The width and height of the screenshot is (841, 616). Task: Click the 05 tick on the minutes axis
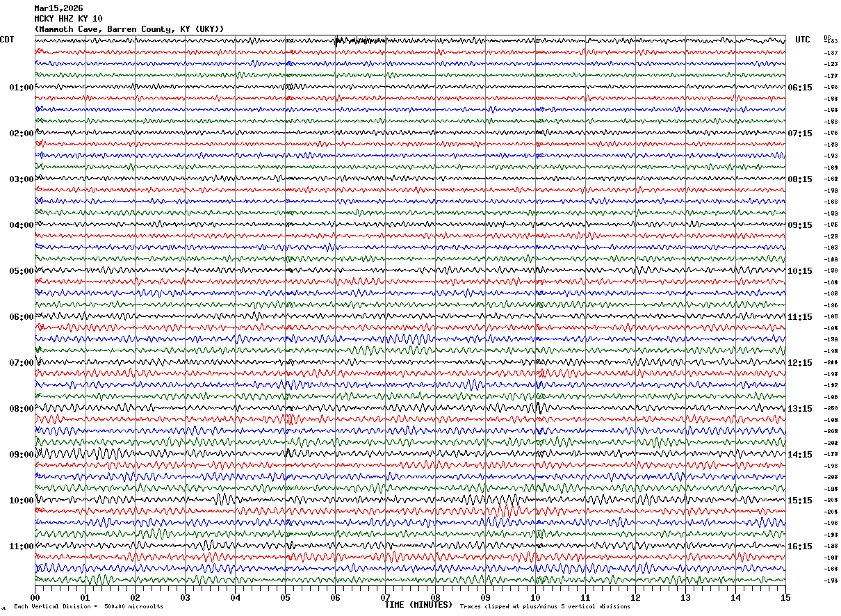point(285,597)
